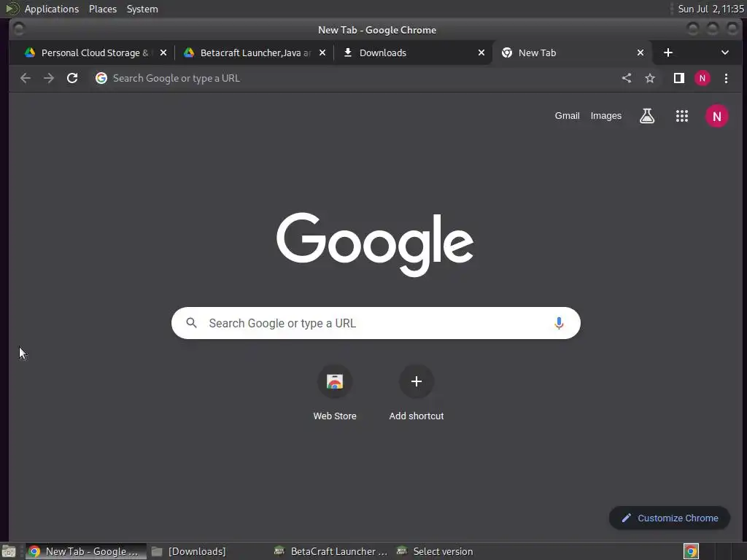Click the Chrome icon in the system tray
Viewport: 747px width, 560px height.
(691, 551)
